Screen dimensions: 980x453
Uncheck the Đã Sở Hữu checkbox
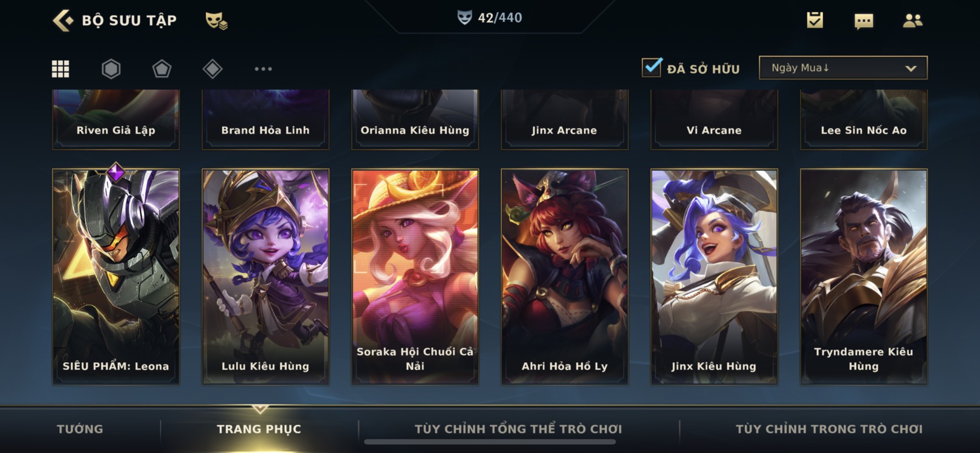652,68
